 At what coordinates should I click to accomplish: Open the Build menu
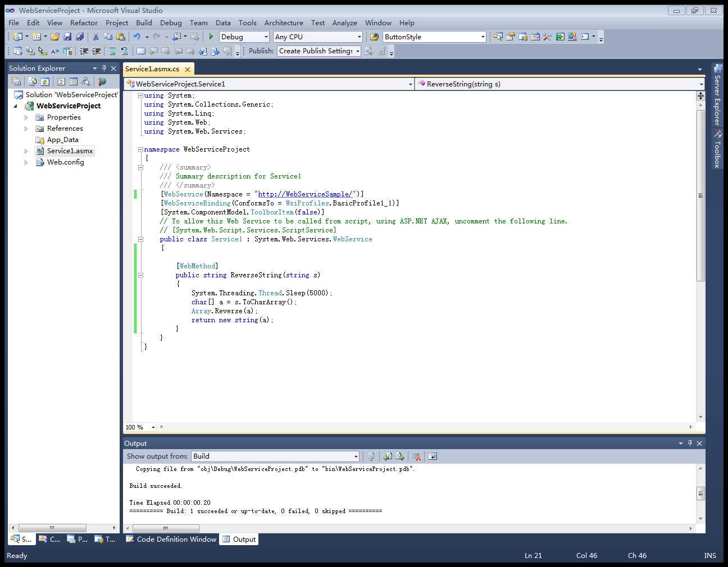pos(144,22)
